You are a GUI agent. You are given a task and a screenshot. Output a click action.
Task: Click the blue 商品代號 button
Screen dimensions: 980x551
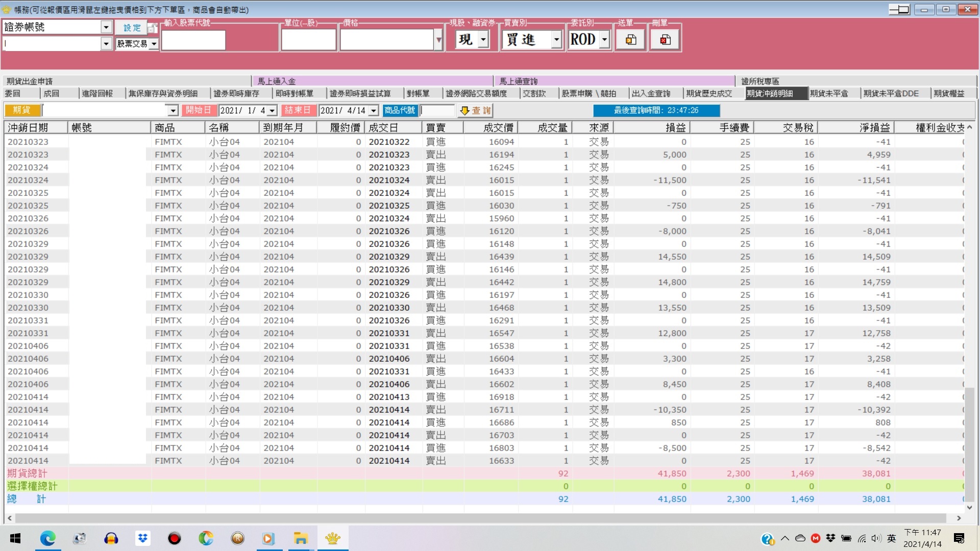pos(400,110)
